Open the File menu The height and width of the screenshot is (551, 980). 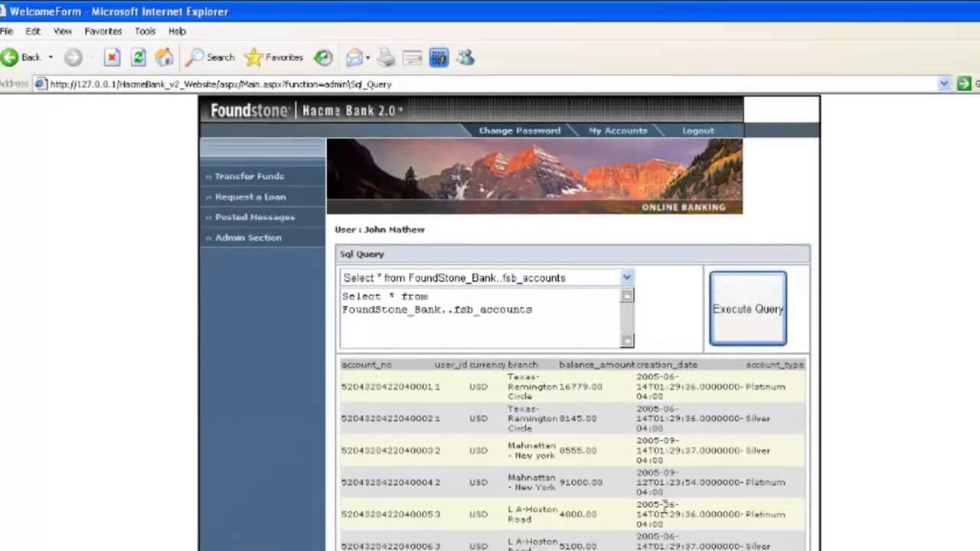[7, 31]
